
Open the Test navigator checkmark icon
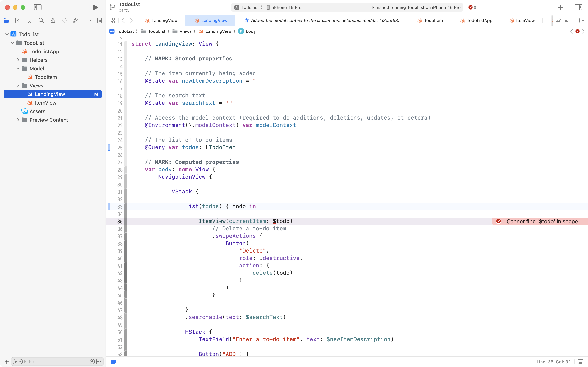point(65,20)
